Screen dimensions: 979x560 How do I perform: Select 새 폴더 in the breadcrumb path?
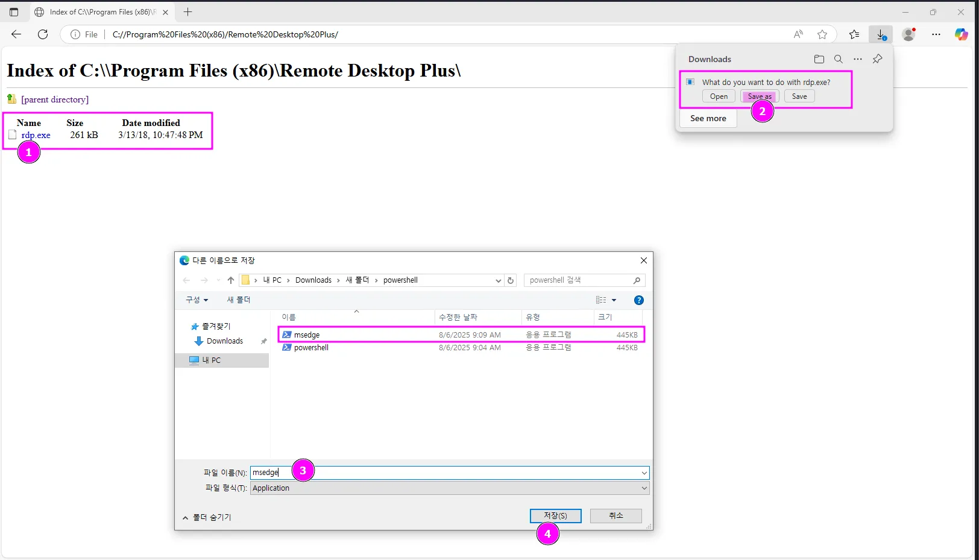coord(357,280)
